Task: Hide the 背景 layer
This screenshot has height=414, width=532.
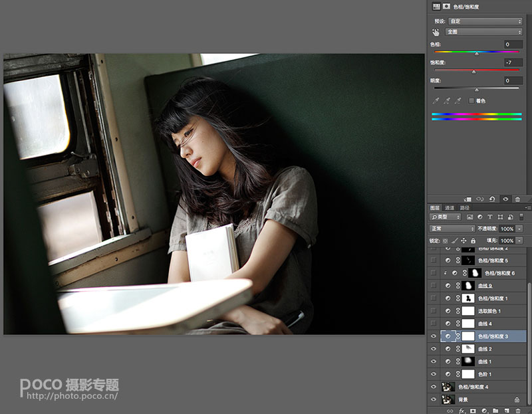Action: pos(434,399)
